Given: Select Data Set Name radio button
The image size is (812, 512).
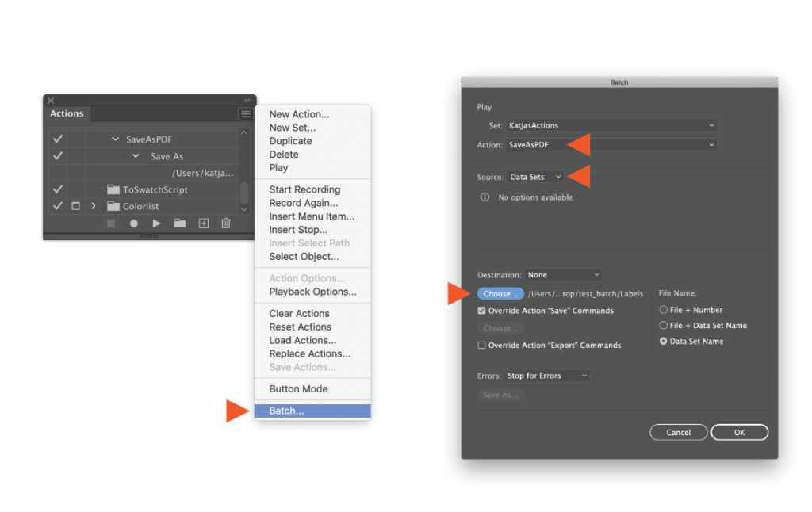Looking at the screenshot, I should pyautogui.click(x=664, y=341).
